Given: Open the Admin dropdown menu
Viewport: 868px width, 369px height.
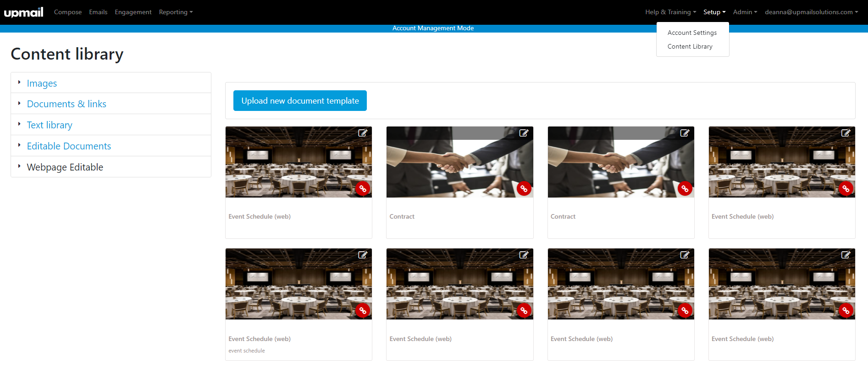Looking at the screenshot, I should click(745, 12).
